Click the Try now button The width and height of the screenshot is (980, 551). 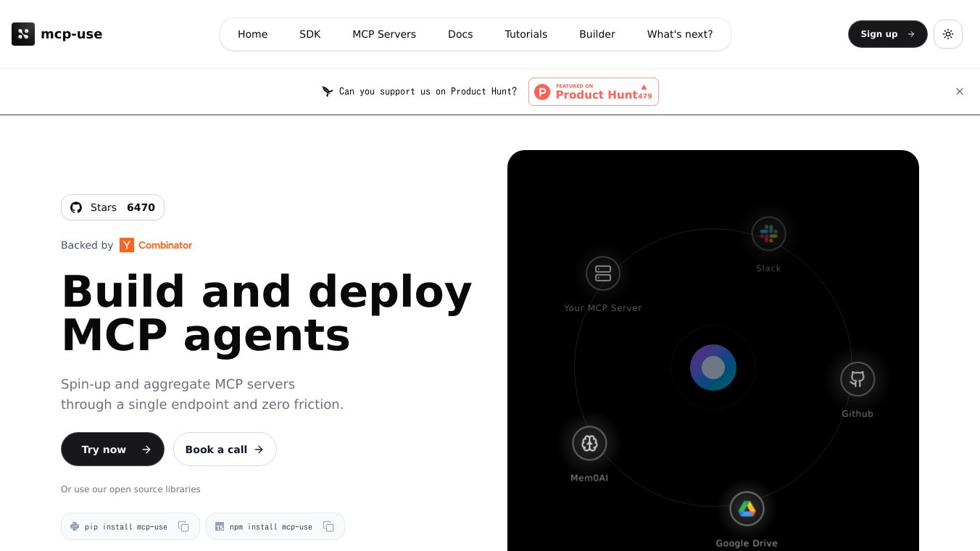click(x=112, y=449)
